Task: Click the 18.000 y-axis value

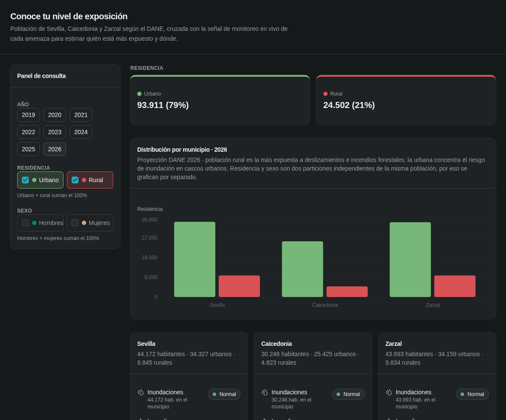Action: click(x=149, y=258)
